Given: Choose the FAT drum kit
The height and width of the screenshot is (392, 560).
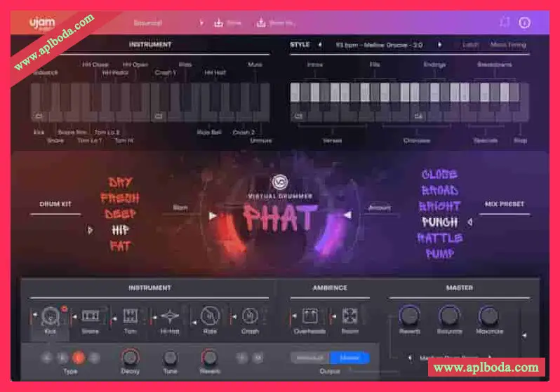Looking at the screenshot, I should click(x=121, y=245).
